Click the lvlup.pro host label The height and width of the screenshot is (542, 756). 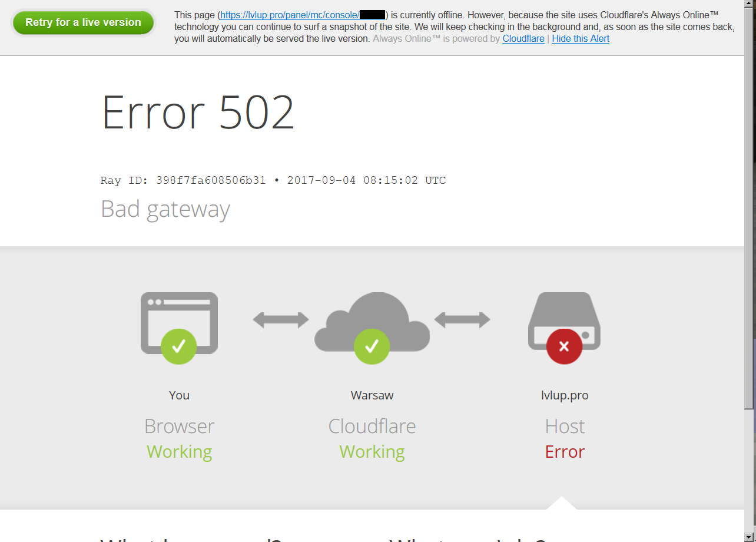pyautogui.click(x=565, y=395)
